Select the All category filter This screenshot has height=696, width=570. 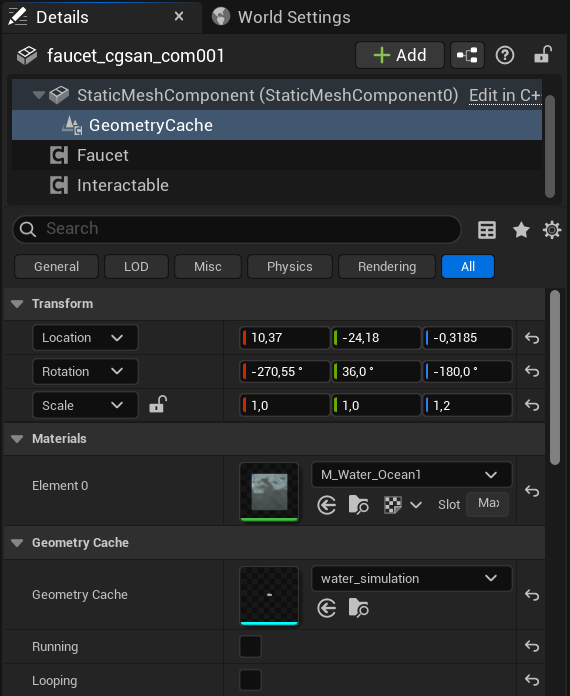(x=468, y=266)
